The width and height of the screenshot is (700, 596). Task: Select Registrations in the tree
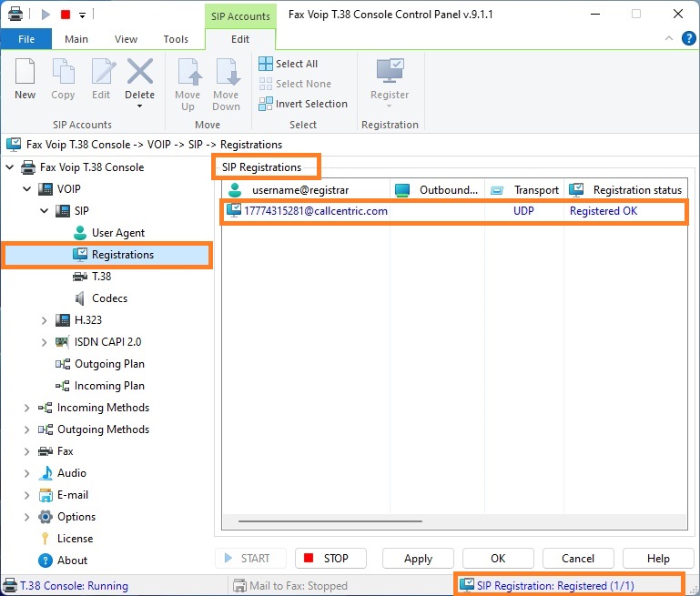coord(107,255)
